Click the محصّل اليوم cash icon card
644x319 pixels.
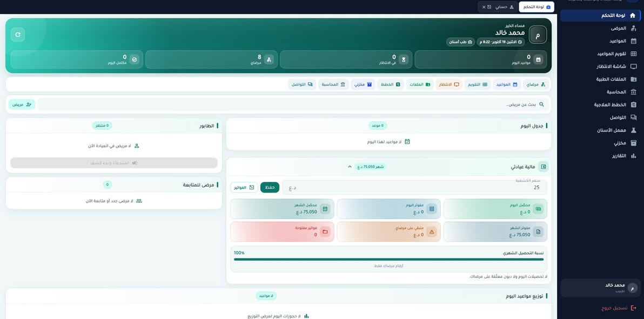495,209
